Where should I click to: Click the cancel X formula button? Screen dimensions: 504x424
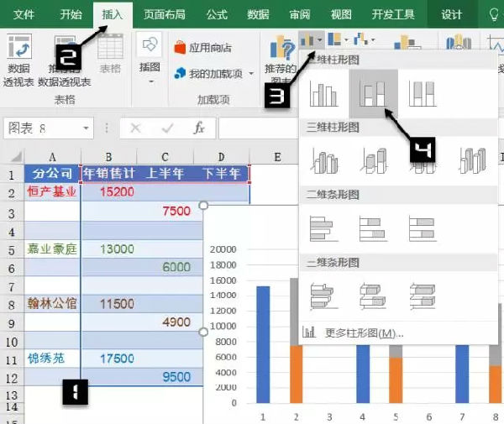pyautogui.click(x=135, y=128)
